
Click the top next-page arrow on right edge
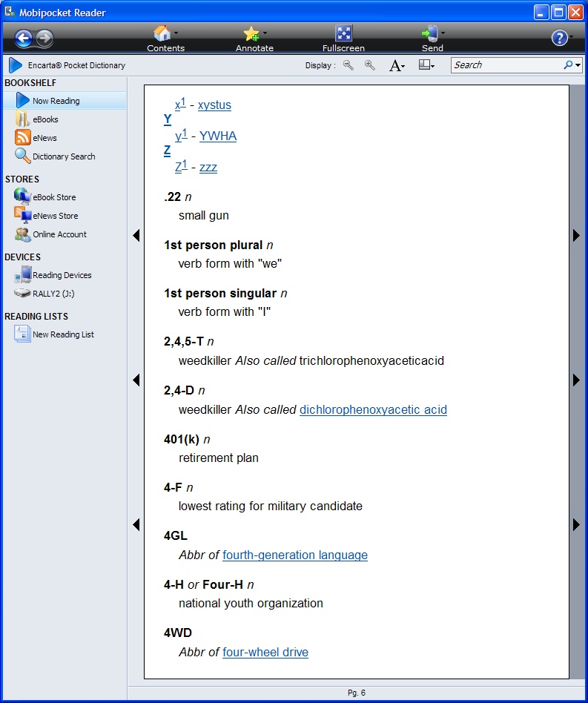[x=576, y=235]
